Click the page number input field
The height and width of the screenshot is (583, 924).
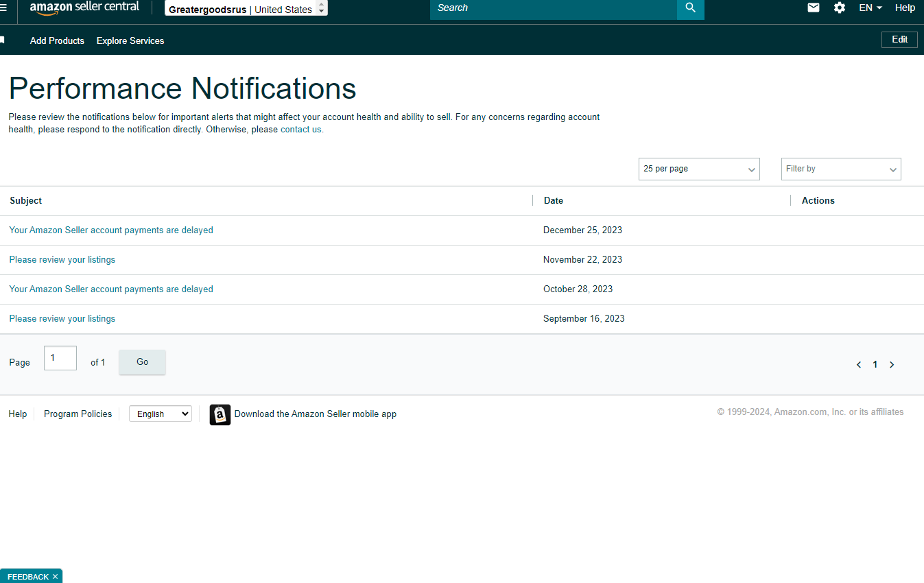(x=60, y=358)
